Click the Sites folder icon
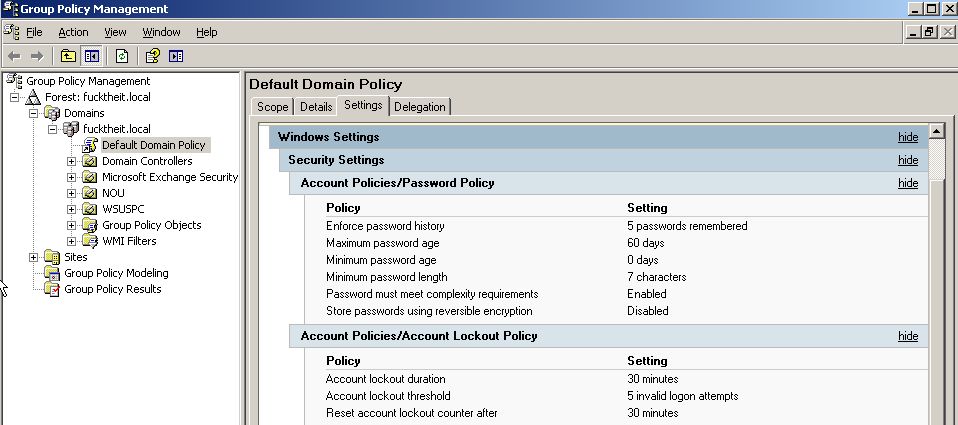This screenshot has height=425, width=958. [x=52, y=257]
